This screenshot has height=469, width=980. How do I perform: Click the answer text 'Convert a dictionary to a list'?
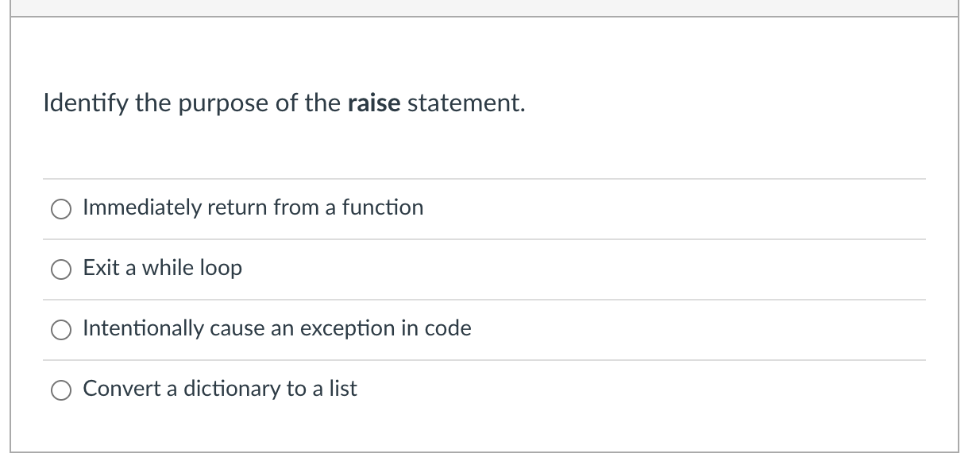pos(219,389)
